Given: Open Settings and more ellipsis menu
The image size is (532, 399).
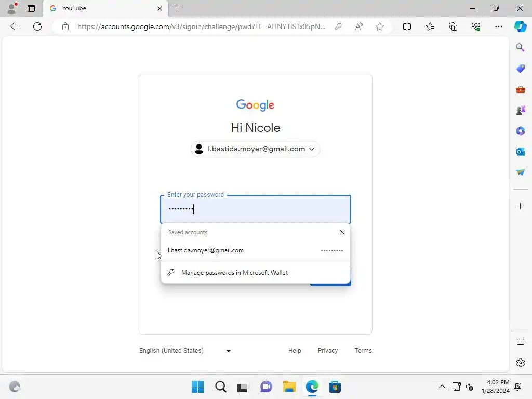Looking at the screenshot, I should tap(498, 26).
